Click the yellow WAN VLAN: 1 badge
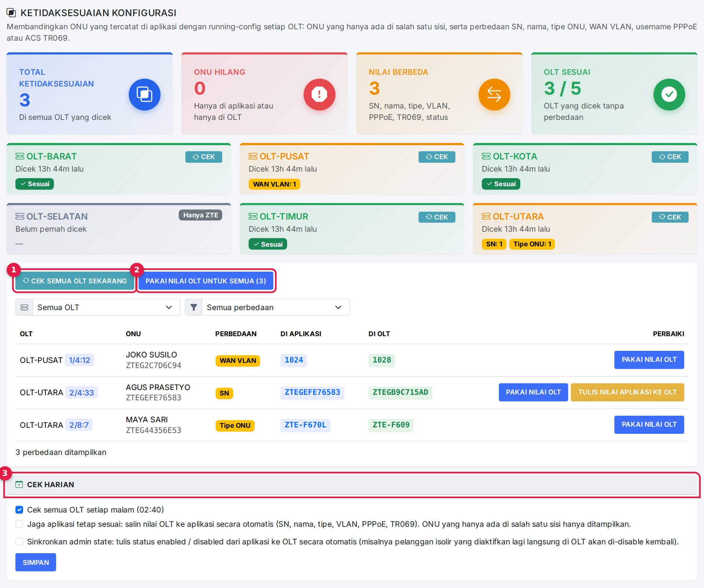This screenshot has width=704, height=588. (274, 184)
